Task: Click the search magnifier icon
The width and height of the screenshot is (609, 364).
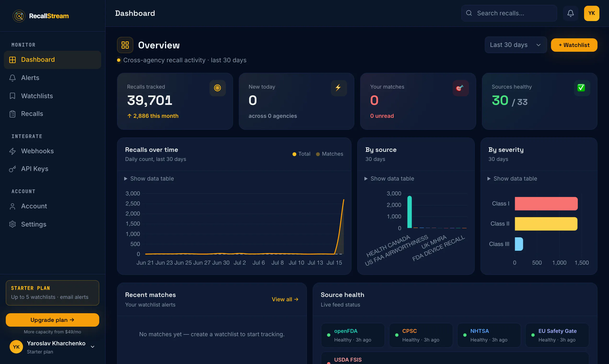Action: point(469,13)
